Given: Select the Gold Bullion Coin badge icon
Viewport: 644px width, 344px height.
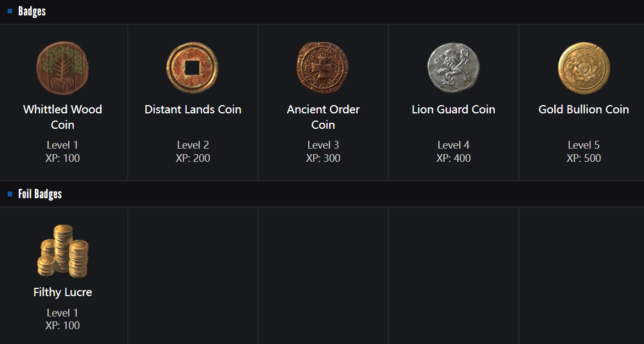Looking at the screenshot, I should click(x=583, y=68).
